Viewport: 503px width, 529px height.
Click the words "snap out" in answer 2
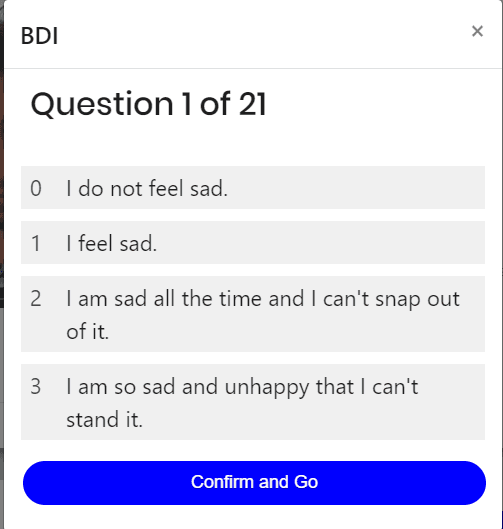418,299
